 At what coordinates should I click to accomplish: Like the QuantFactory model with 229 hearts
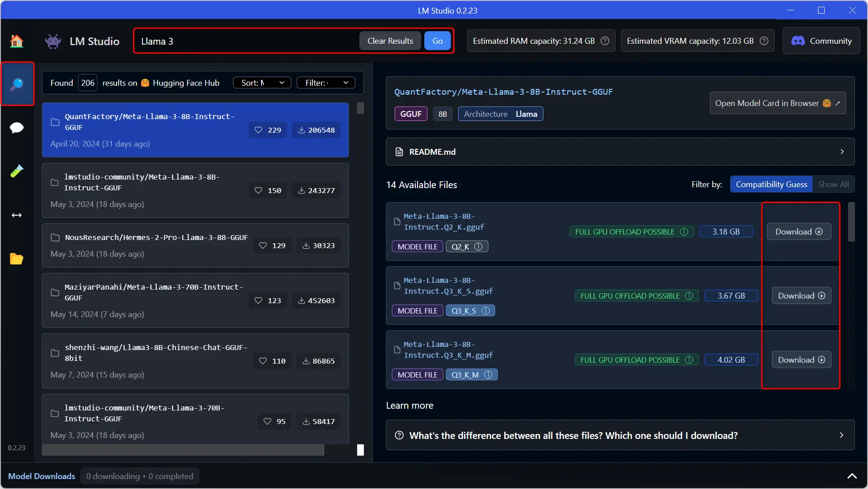268,130
